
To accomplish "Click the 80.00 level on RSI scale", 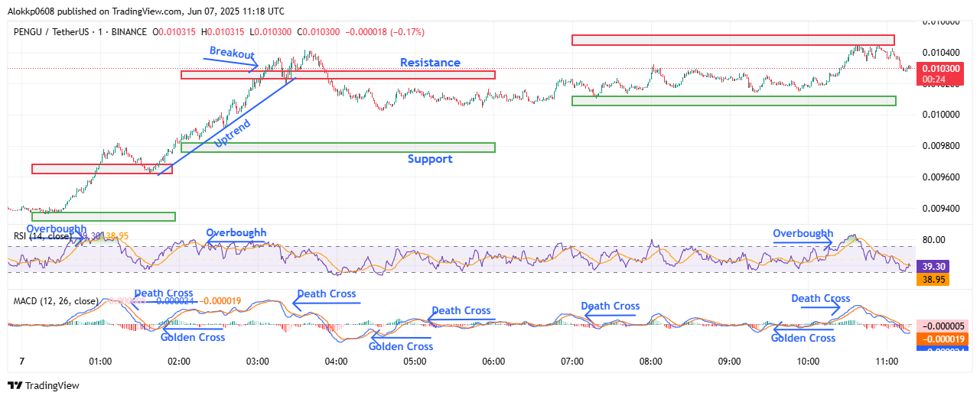I will pyautogui.click(x=935, y=240).
